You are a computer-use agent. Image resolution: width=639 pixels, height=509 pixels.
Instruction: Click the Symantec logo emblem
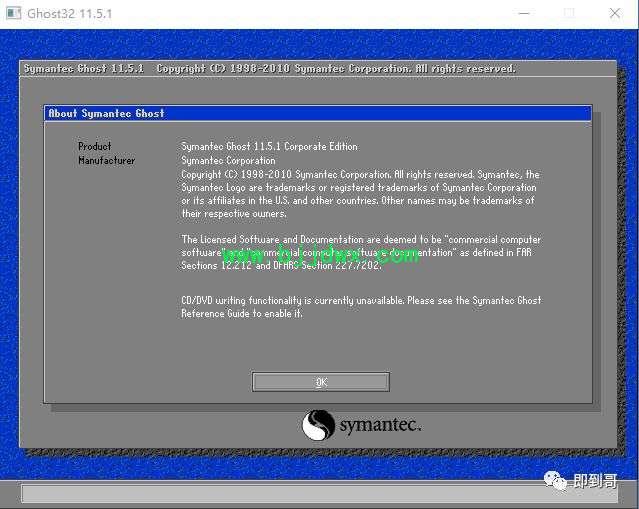tap(318, 425)
